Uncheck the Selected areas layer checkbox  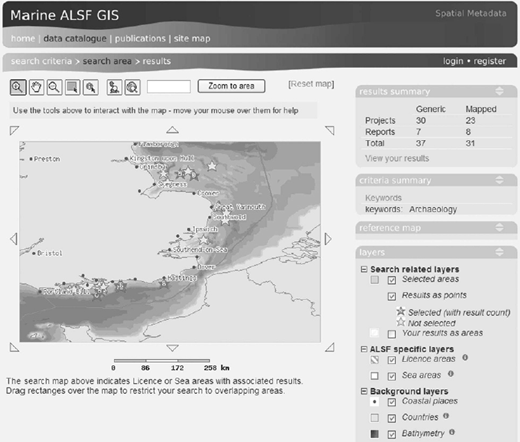[392, 280]
